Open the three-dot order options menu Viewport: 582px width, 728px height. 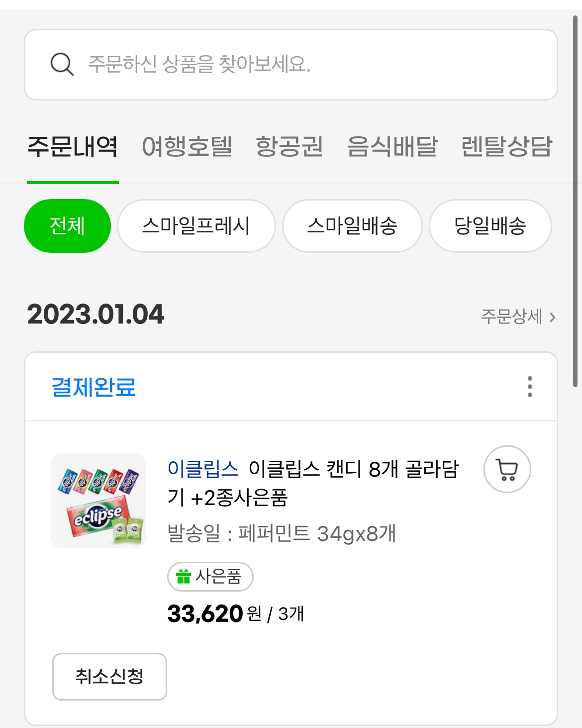(530, 387)
